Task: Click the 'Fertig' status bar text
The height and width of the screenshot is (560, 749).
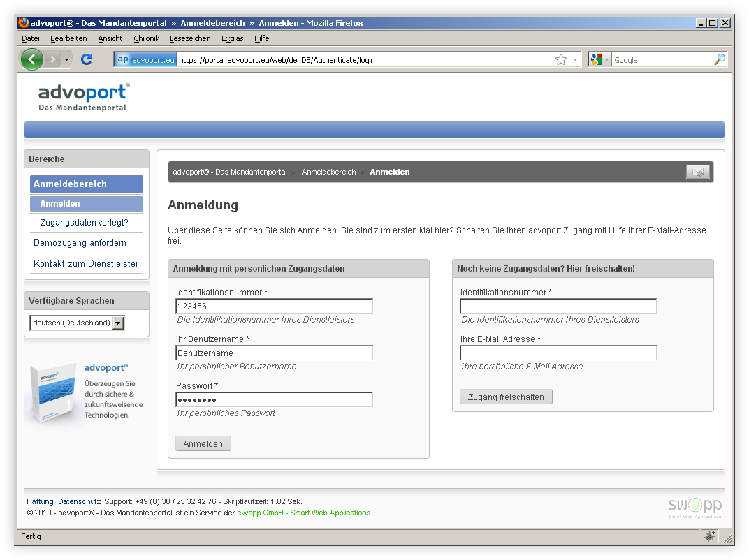Action: pyautogui.click(x=31, y=536)
